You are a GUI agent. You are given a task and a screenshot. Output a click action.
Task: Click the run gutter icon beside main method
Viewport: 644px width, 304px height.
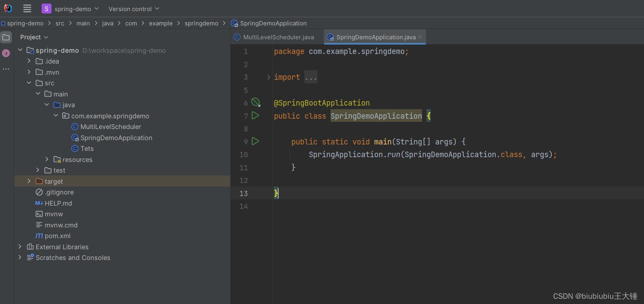(x=256, y=141)
